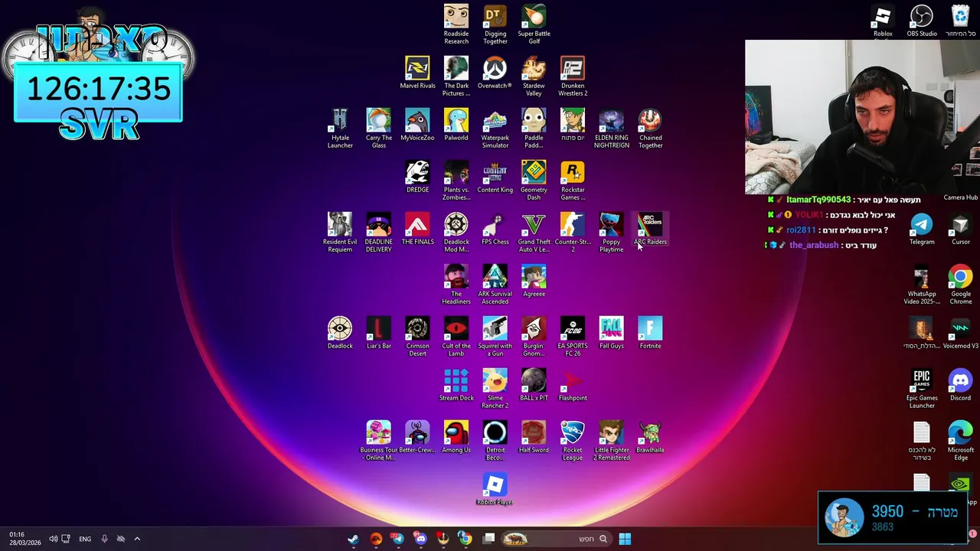
Task: Open Steam from the taskbar
Action: point(353,539)
